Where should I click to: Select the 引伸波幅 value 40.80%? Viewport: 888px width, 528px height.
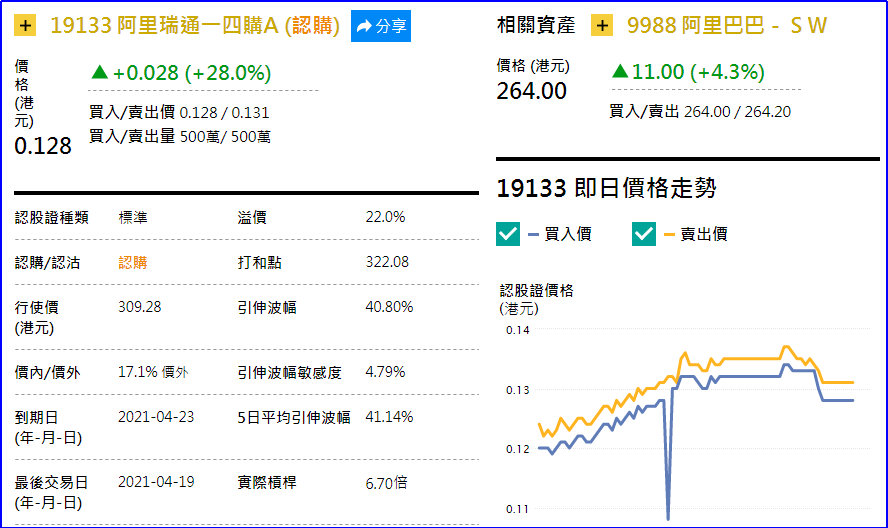point(390,307)
